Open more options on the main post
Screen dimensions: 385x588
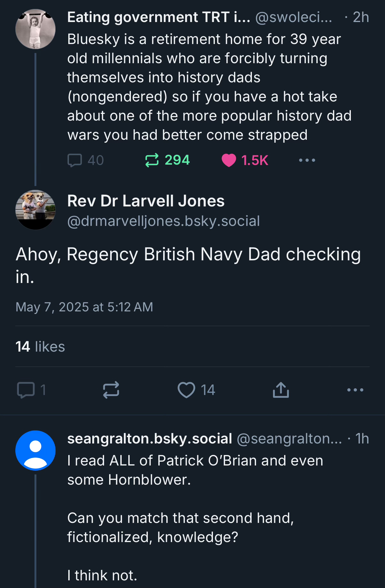click(x=355, y=390)
